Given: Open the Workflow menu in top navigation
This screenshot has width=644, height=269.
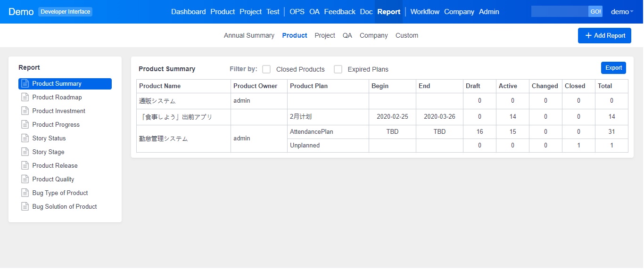Looking at the screenshot, I should pos(425,12).
